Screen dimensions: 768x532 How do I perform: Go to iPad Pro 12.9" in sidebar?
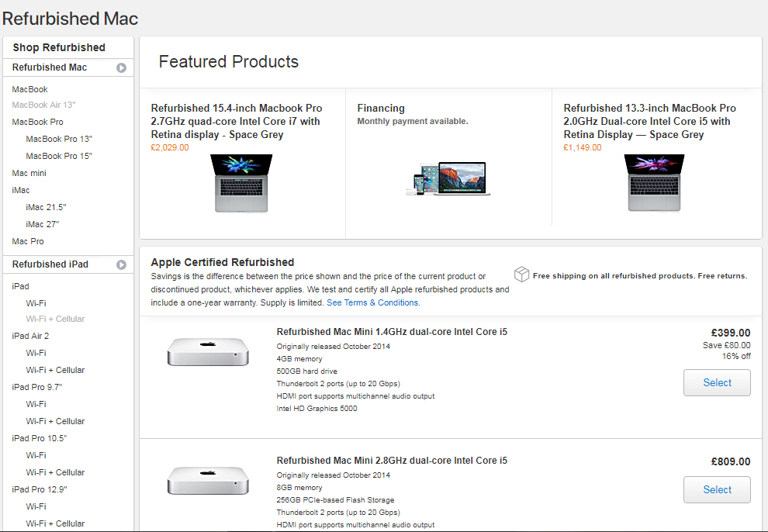pyautogui.click(x=40, y=489)
